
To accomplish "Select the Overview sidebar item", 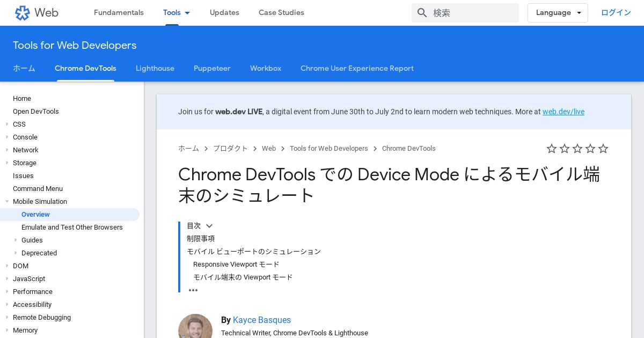I will [x=70, y=215].
